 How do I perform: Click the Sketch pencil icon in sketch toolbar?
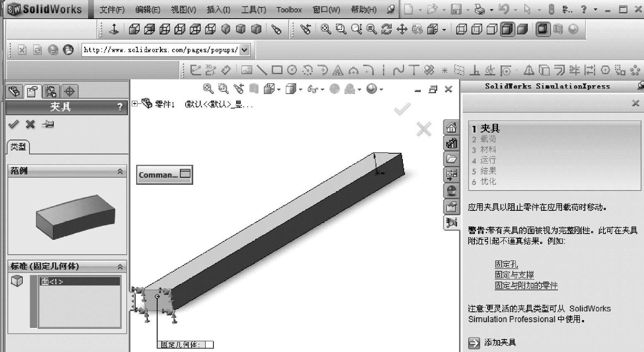[195, 70]
